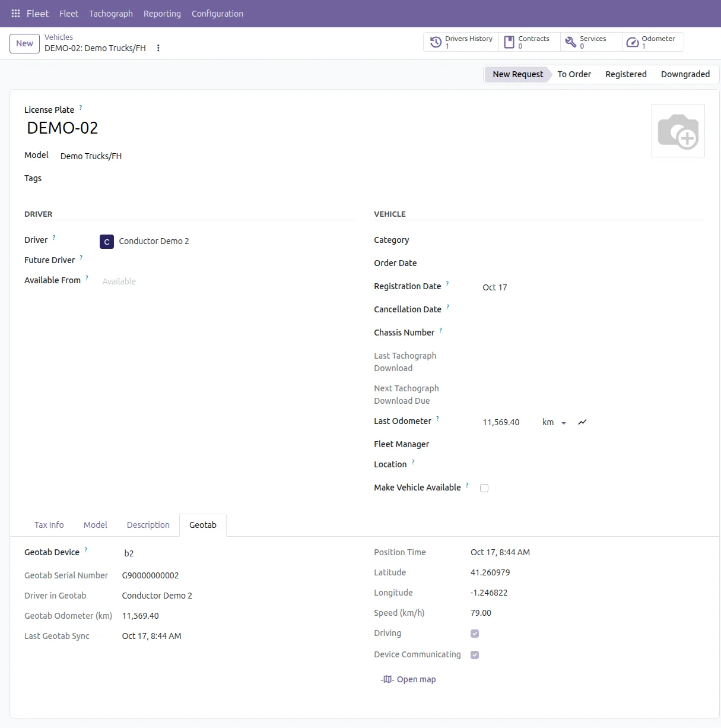Open the Model field Demo Trucks/FH
The image size is (721, 728).
[91, 156]
